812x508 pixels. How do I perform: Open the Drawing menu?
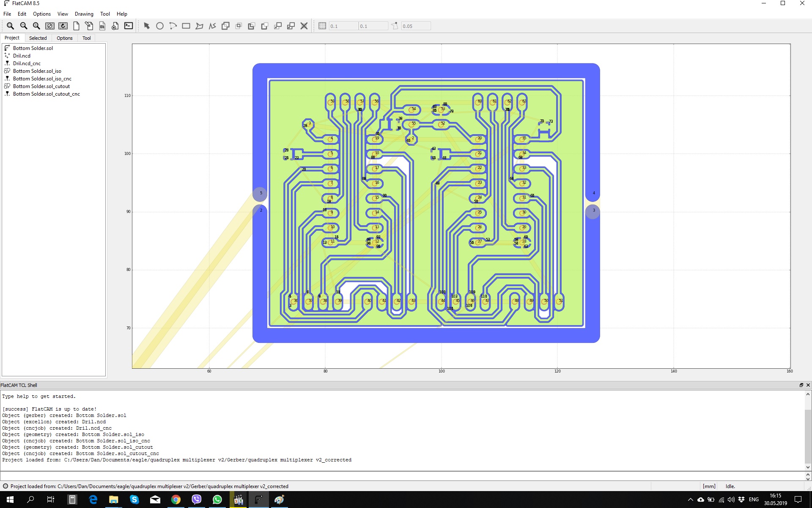84,14
